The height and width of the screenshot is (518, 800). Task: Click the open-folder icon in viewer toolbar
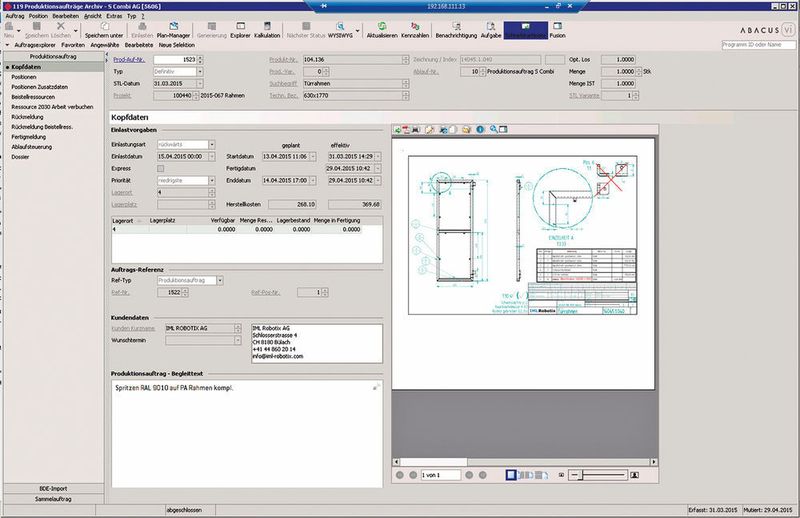(x=466, y=130)
